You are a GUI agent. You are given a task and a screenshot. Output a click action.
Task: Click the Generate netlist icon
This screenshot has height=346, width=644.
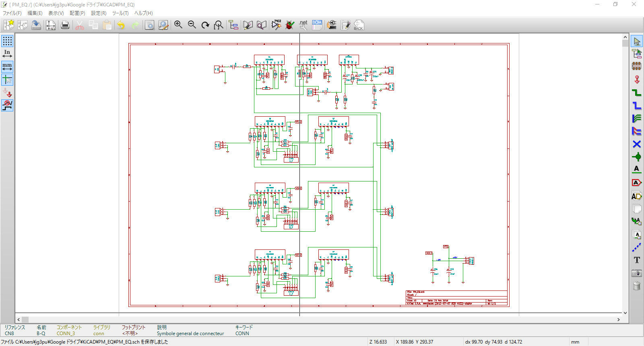[303, 25]
